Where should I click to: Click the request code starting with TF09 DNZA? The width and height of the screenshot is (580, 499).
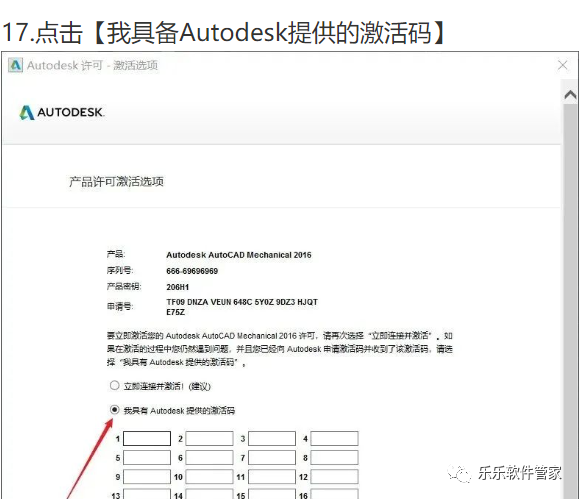[x=242, y=307]
